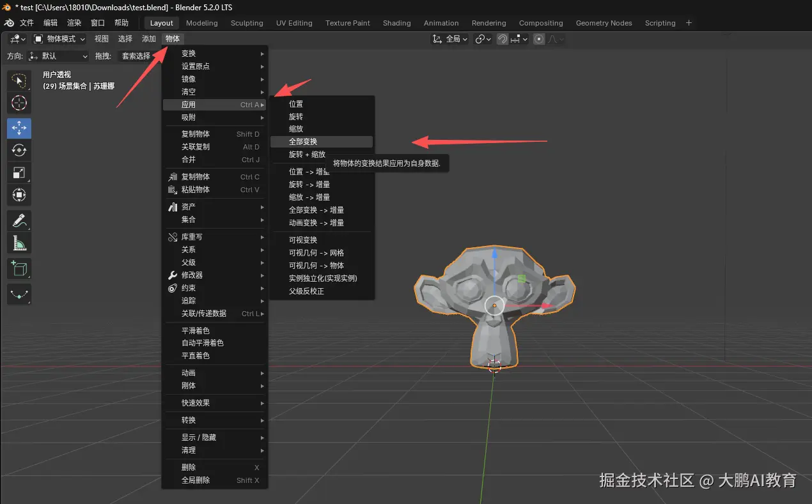
Task: Open the 添加 viewport menu
Action: pyautogui.click(x=149, y=39)
